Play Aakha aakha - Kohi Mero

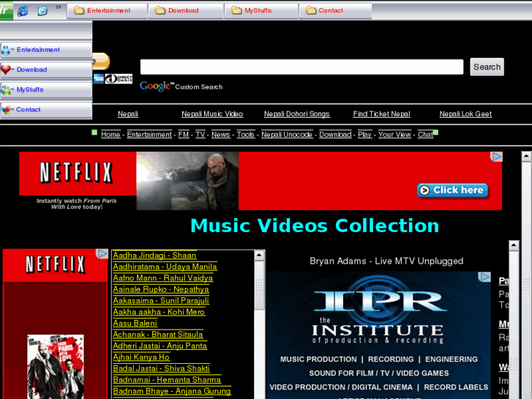pyautogui.click(x=159, y=312)
